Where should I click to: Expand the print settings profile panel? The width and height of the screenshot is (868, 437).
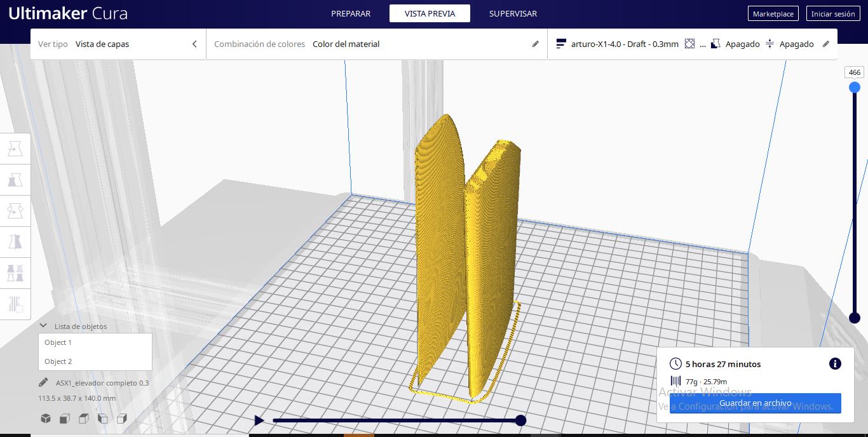(x=693, y=44)
